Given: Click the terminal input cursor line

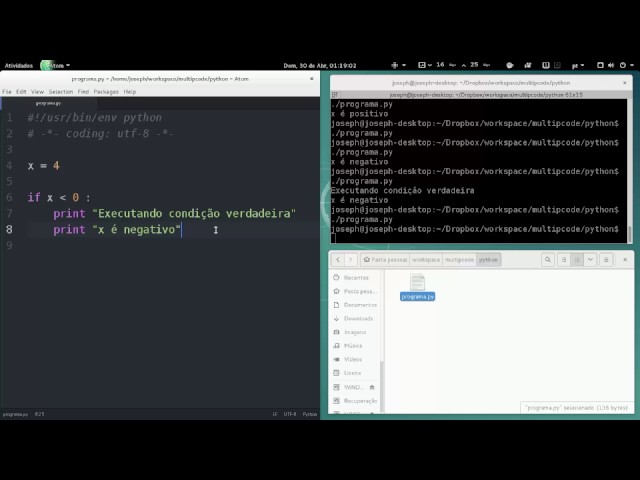Looking at the screenshot, I should (478, 238).
